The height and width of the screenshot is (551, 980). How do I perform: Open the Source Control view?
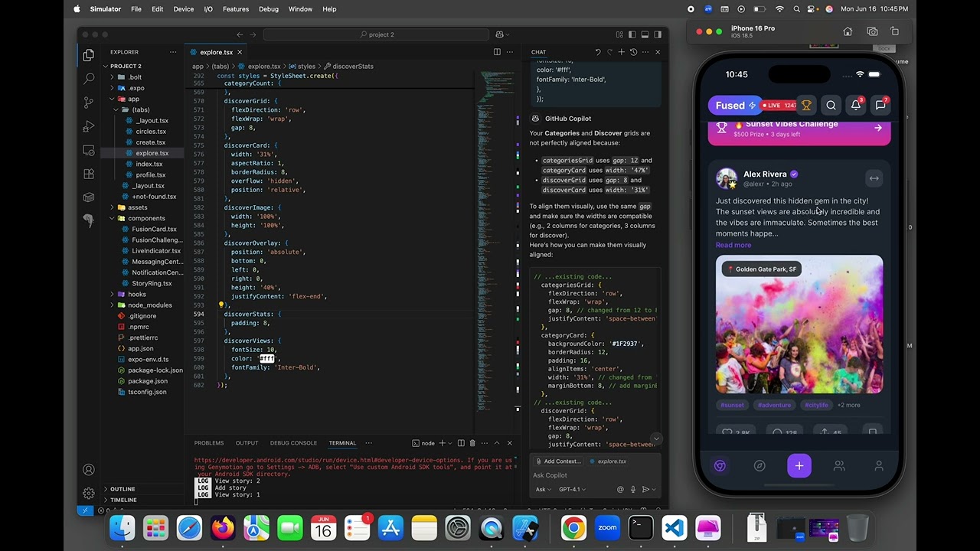pyautogui.click(x=89, y=102)
